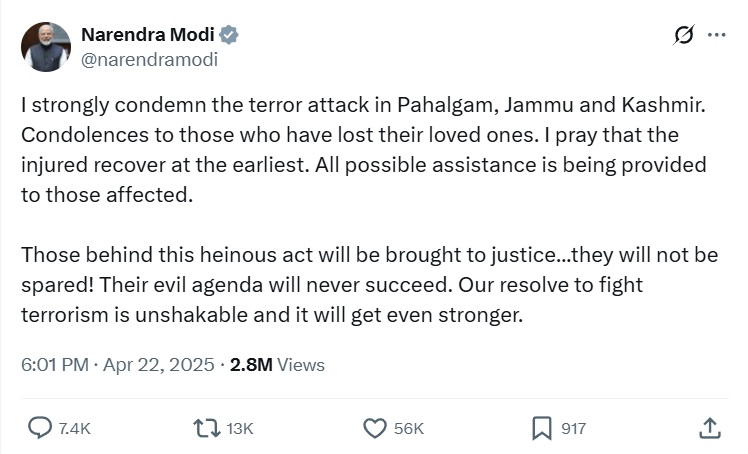Click the blue verified badge
Viewport: 748px width, 454px height.
[x=230, y=36]
